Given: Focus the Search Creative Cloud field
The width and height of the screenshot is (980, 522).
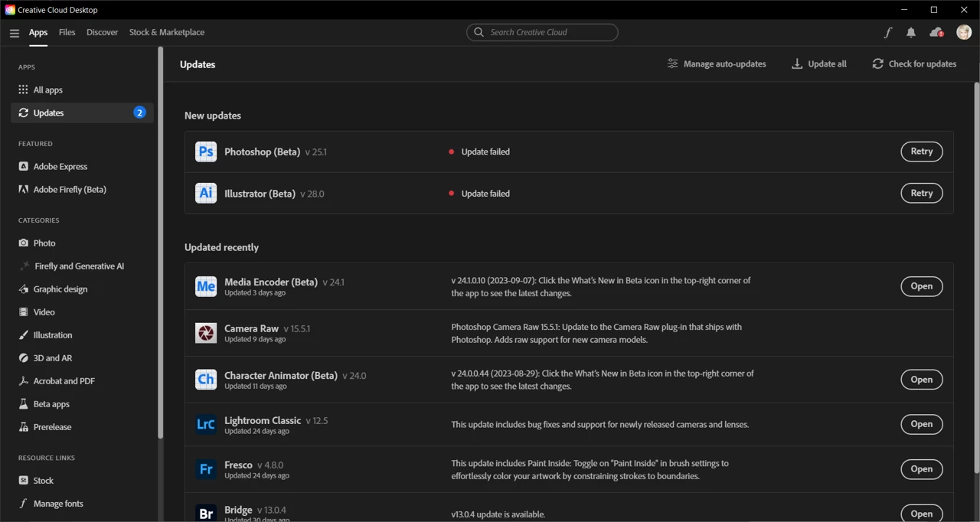Looking at the screenshot, I should [542, 32].
